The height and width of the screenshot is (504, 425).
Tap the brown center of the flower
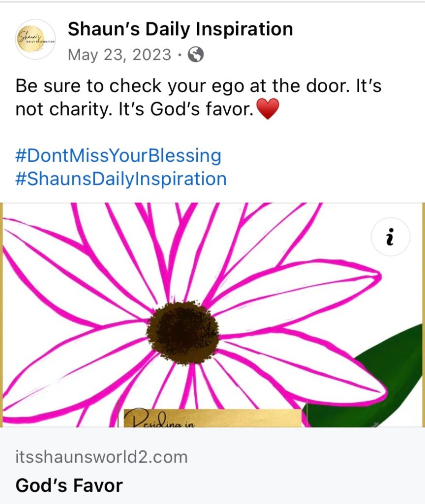[x=183, y=332]
